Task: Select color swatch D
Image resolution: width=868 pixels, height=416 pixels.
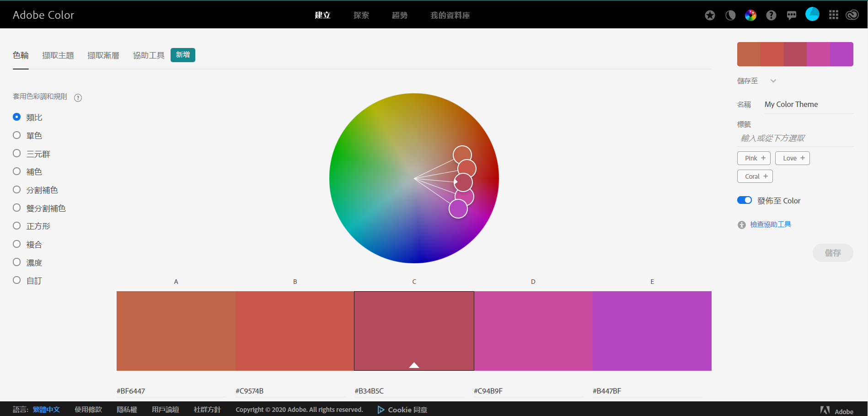Action: pyautogui.click(x=533, y=331)
